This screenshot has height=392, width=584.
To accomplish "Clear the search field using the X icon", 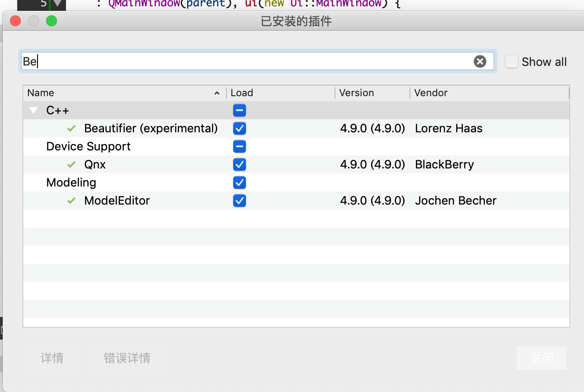I will coord(480,61).
